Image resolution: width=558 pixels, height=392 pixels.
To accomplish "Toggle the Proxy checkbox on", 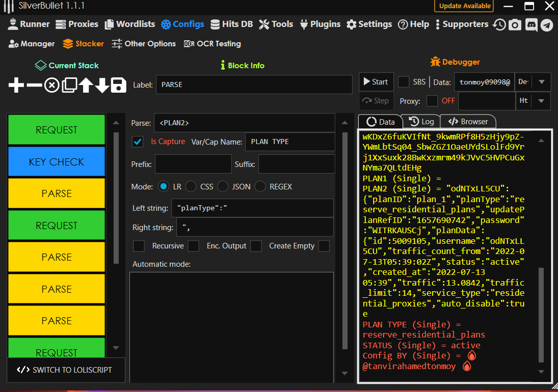I will click(432, 101).
